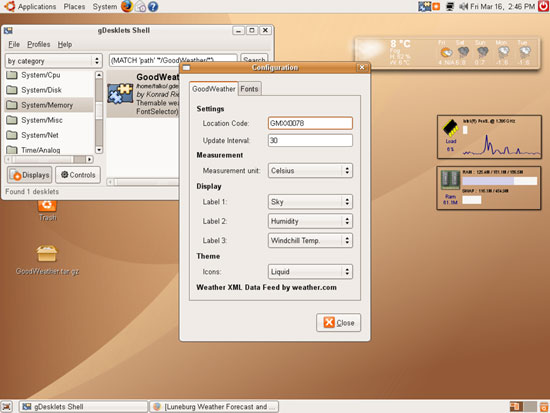Open the 'by category' combo box
Viewport: 550px width, 413px height.
click(54, 61)
